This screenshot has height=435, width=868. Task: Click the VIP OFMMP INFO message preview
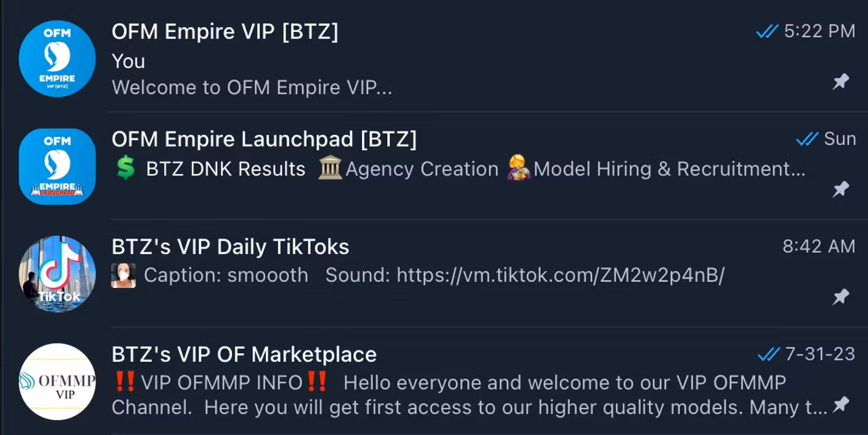(469, 395)
